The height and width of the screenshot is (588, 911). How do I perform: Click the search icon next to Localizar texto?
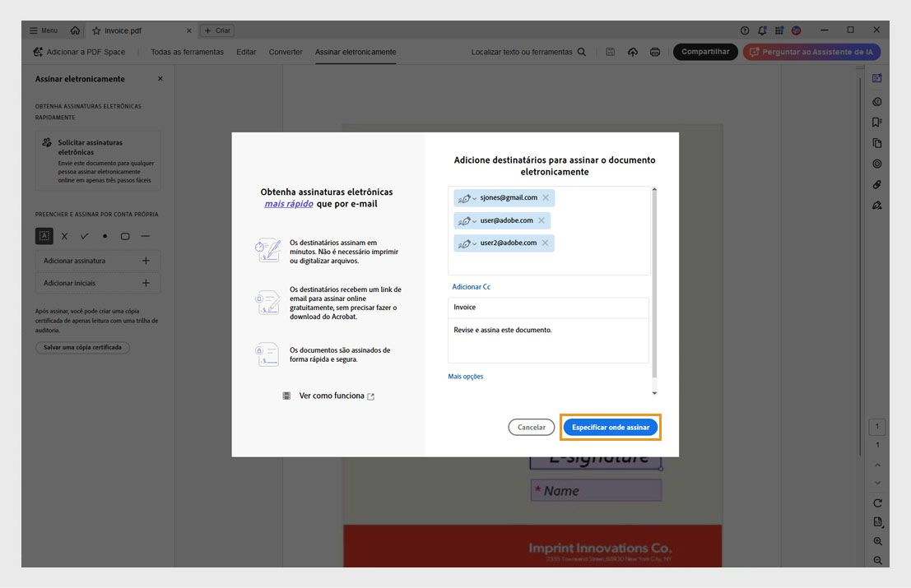click(582, 51)
